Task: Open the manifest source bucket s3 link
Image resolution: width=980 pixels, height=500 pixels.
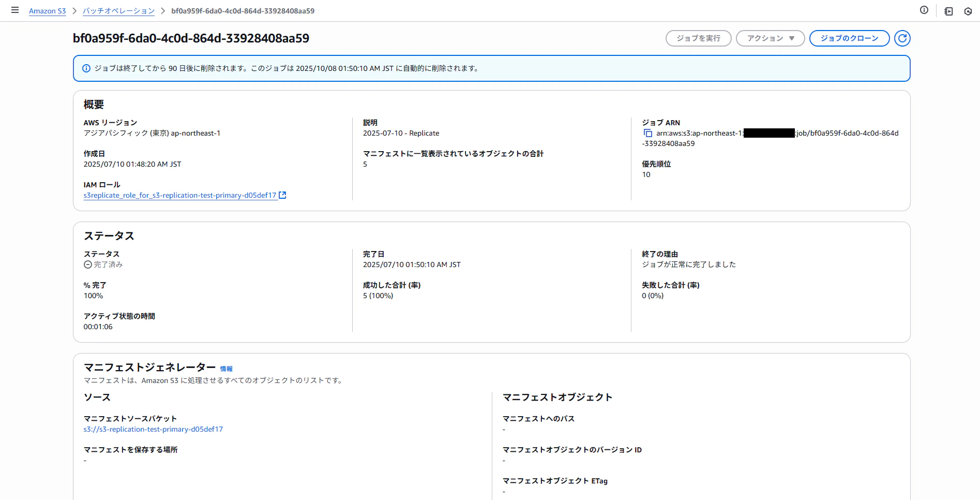Action: (153, 429)
